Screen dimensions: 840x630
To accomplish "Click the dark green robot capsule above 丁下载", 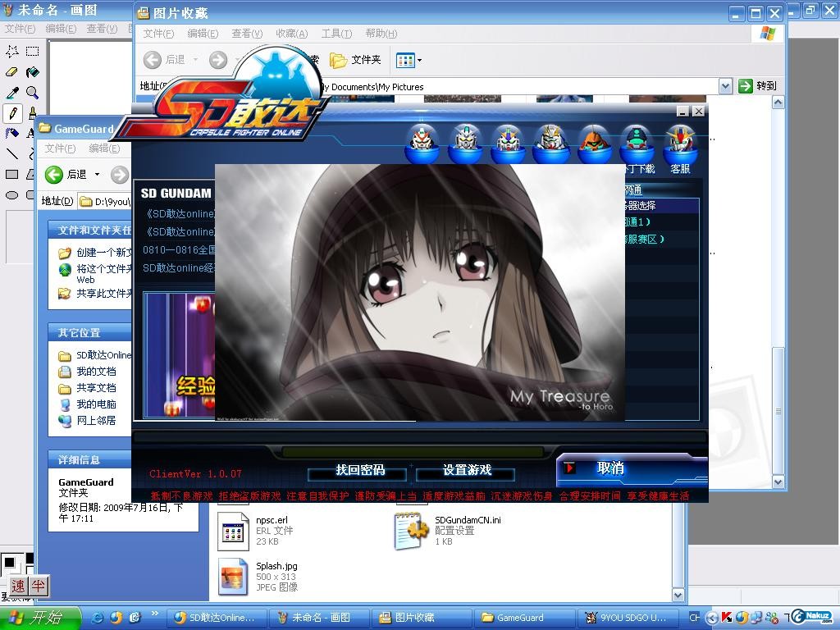I will (637, 144).
